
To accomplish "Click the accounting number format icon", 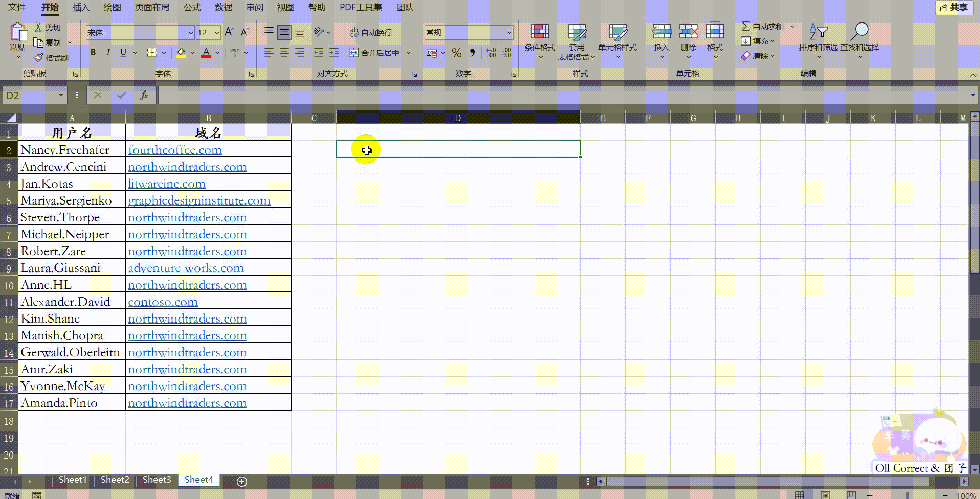I will 432,53.
